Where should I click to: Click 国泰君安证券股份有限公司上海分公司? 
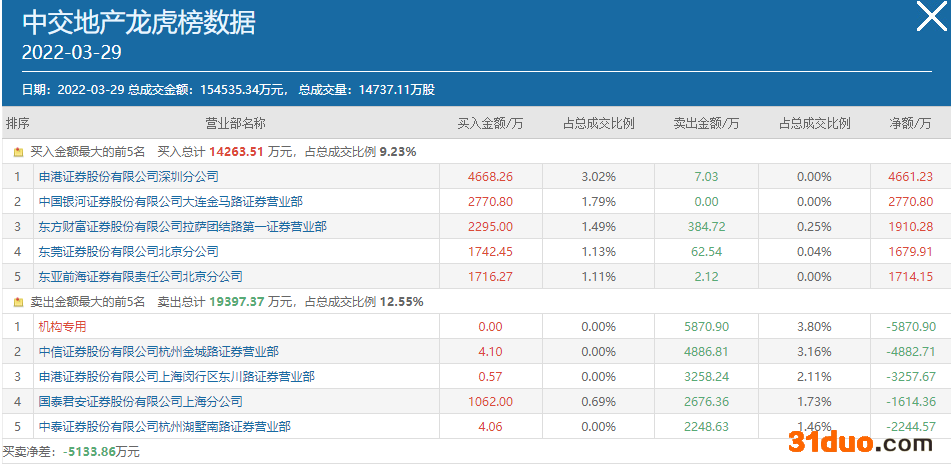140,402
